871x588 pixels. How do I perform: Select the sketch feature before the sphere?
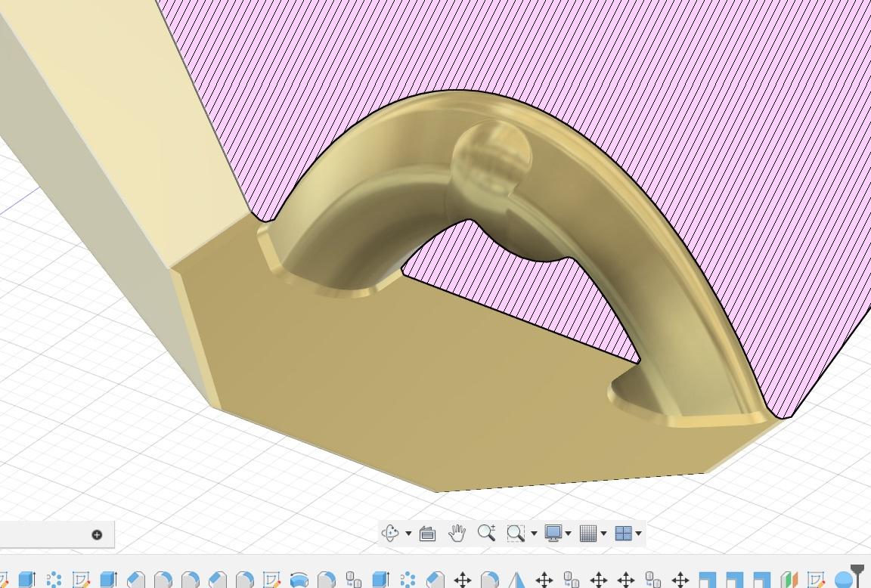click(x=816, y=580)
